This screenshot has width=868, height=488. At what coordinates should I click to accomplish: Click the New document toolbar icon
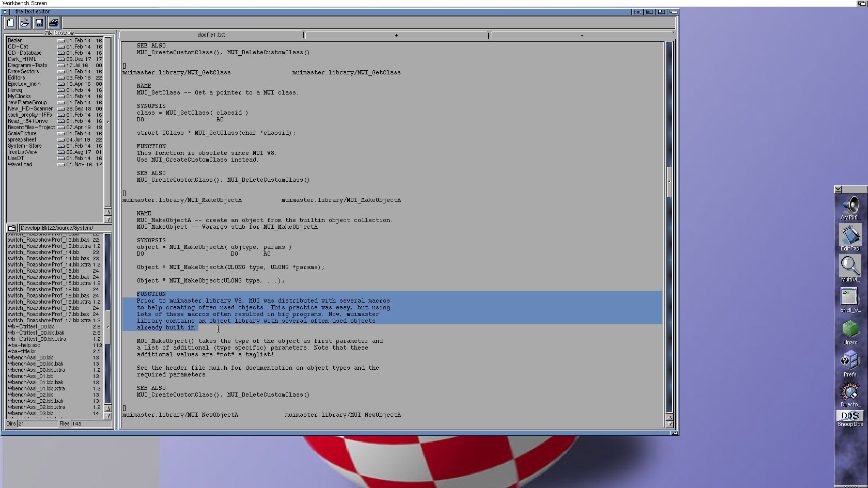(10, 23)
